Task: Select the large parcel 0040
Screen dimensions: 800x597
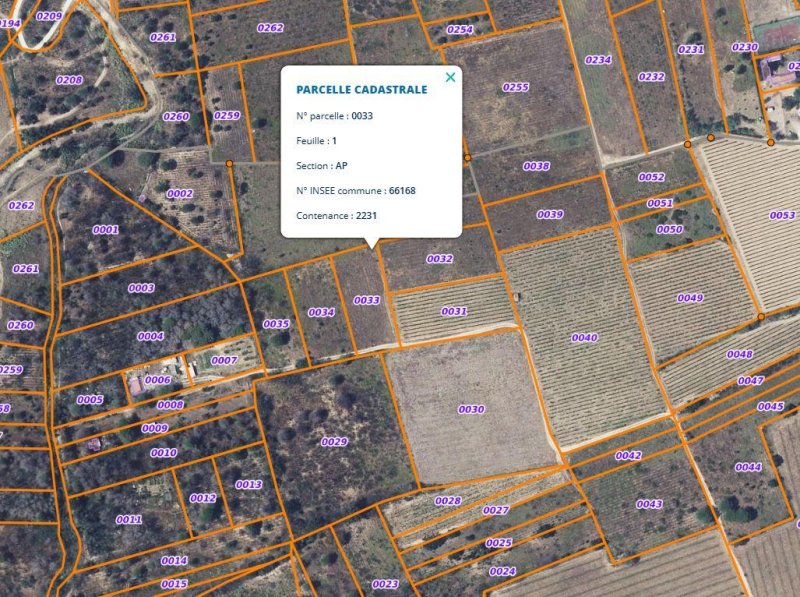Action: pos(584,338)
